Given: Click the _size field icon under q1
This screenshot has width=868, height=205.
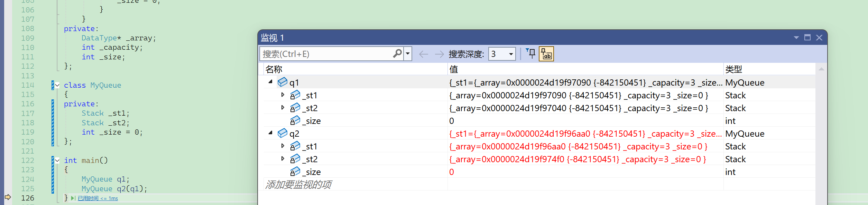Looking at the screenshot, I should point(295,120).
